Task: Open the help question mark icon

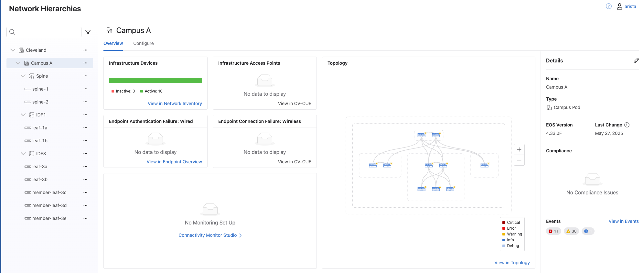Action: tap(608, 6)
